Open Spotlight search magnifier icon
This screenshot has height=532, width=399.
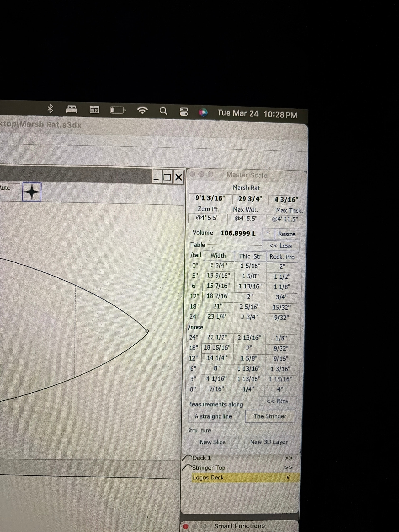163,111
